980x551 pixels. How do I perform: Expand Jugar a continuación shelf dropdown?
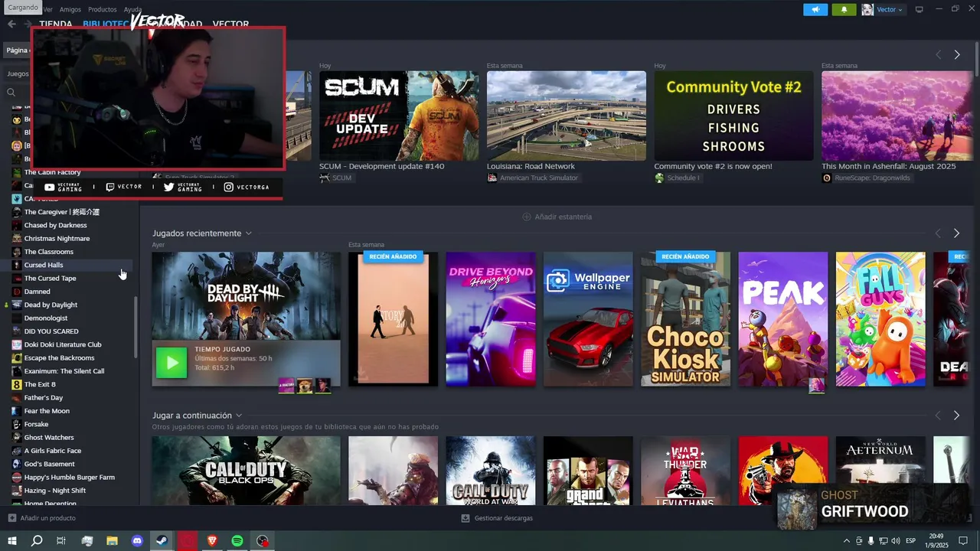[239, 416]
